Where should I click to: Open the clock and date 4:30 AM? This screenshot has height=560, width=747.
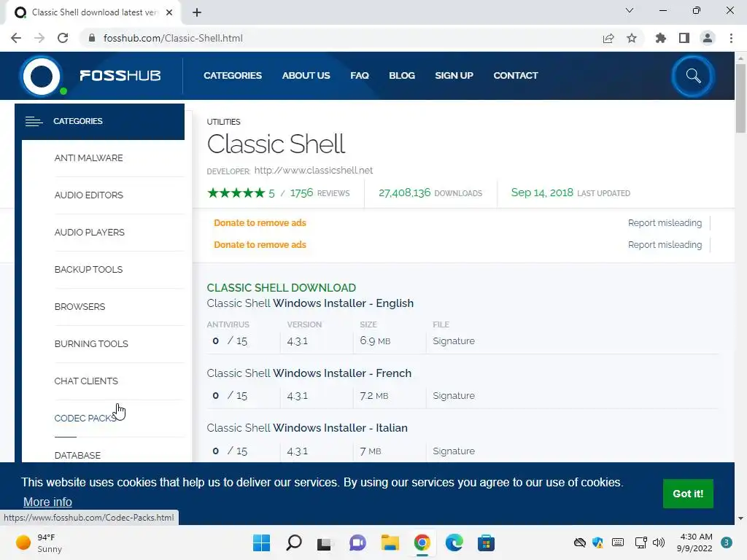[x=694, y=542]
